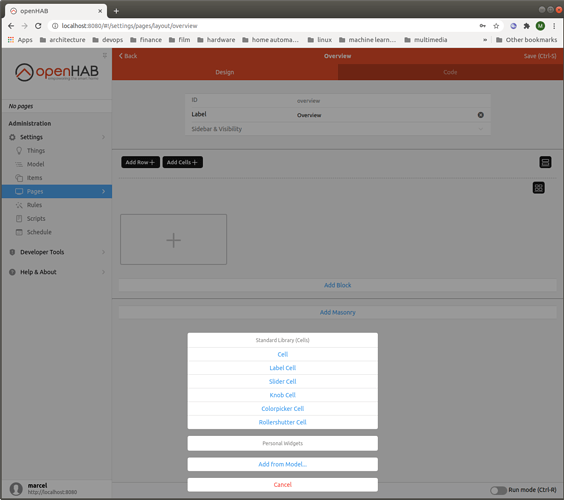
Task: Choose Knob Cell in the popup
Action: point(283,395)
